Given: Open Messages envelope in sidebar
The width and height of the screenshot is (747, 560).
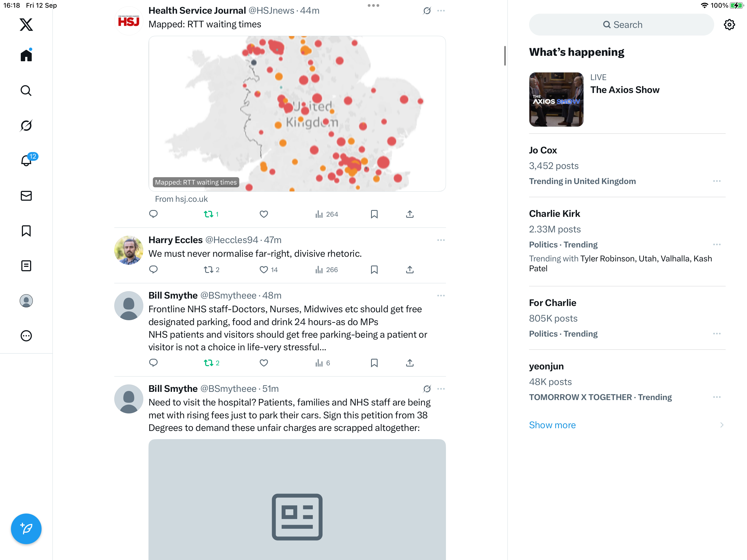Looking at the screenshot, I should click(26, 196).
